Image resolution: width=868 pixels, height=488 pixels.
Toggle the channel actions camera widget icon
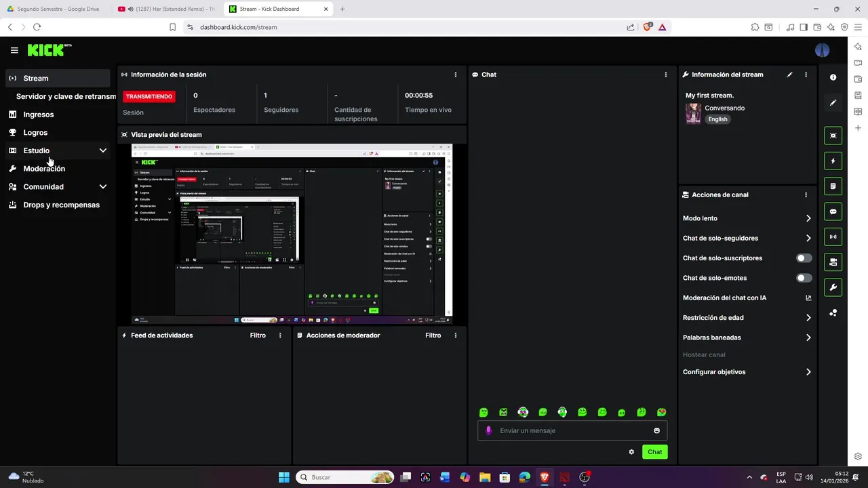(x=833, y=262)
